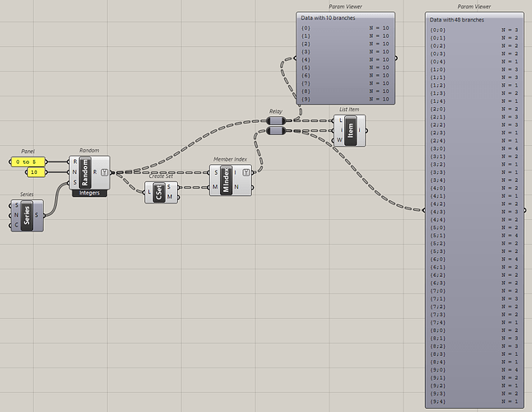
Task: Click the "Data with 10 branches" viewer header
Action: tap(328, 17)
